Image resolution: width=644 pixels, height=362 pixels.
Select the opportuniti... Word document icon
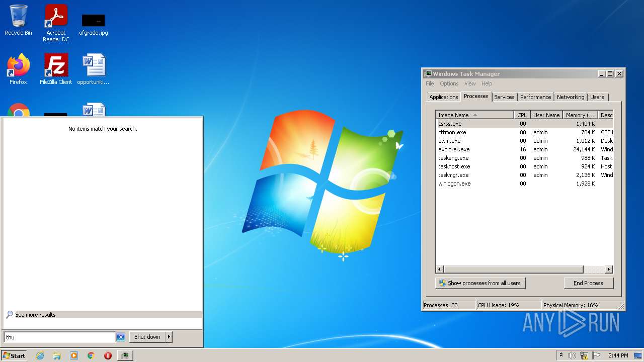coord(93,69)
